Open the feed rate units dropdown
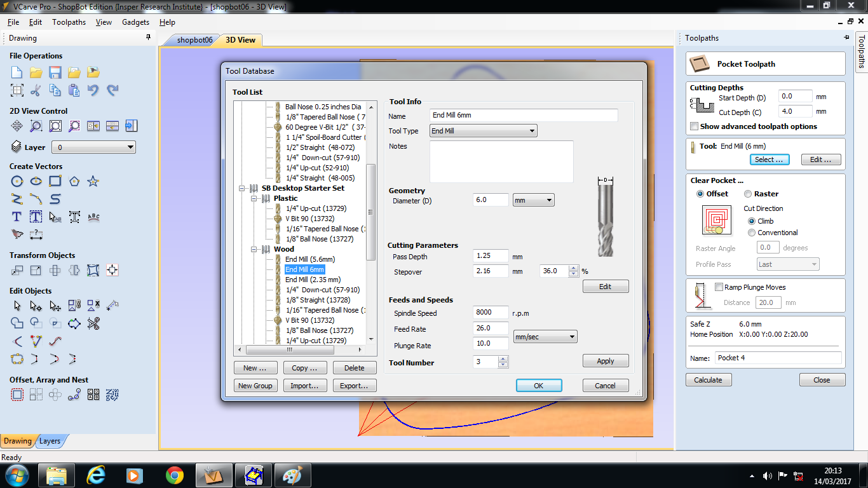The height and width of the screenshot is (488, 868). point(545,337)
